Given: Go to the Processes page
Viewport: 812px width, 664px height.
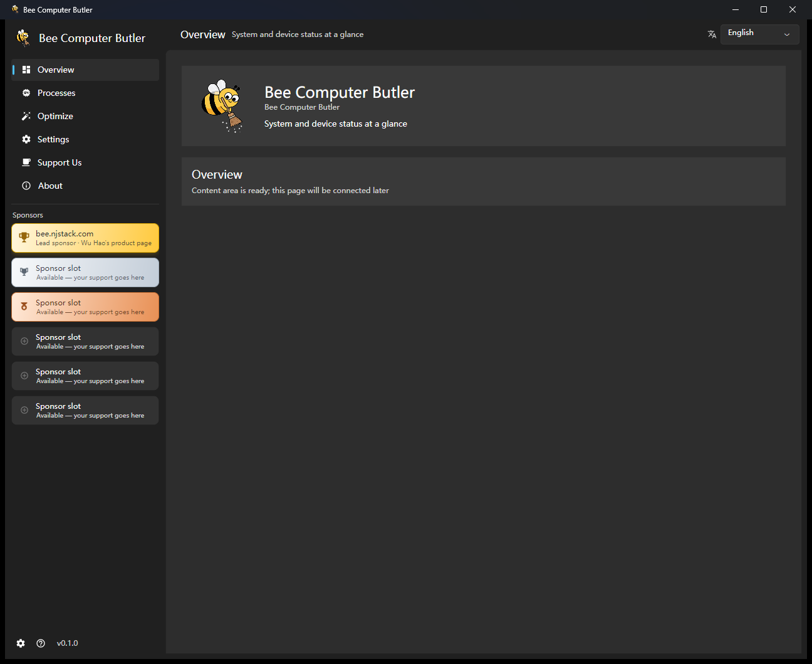Looking at the screenshot, I should point(85,93).
